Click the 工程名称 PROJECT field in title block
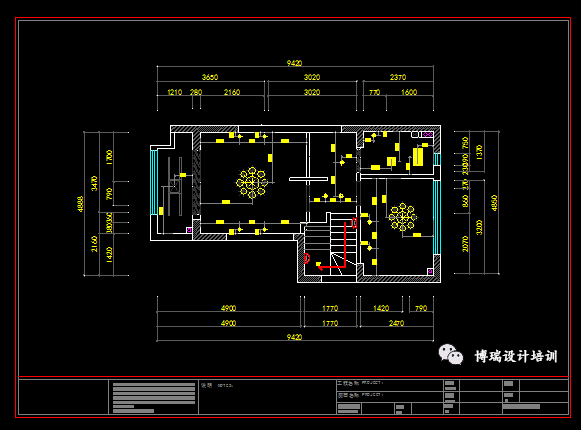The width and height of the screenshot is (581, 430). click(x=390, y=385)
